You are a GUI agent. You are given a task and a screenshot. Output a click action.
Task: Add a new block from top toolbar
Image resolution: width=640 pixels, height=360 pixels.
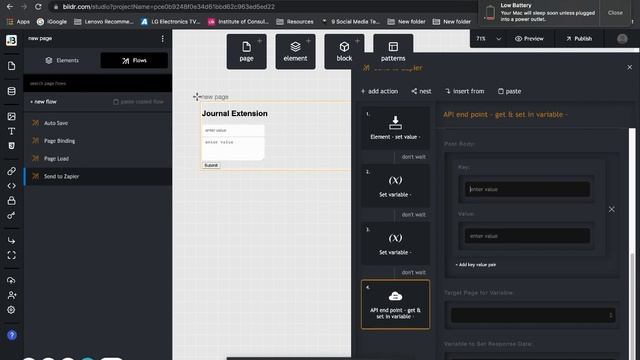(344, 51)
